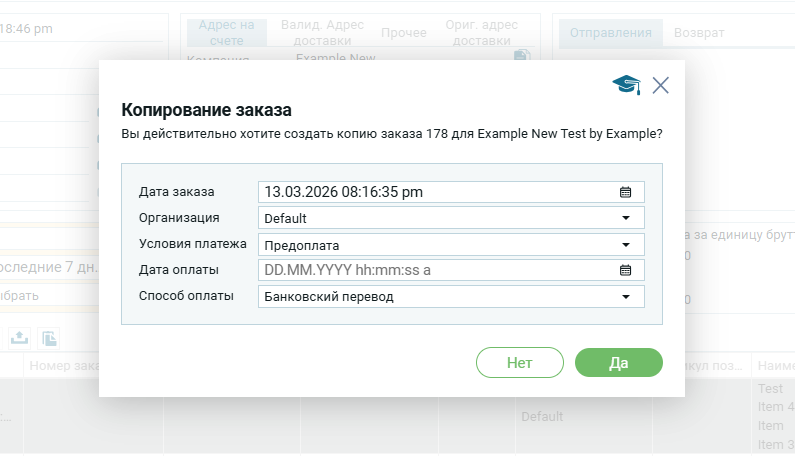This screenshot has height=456, width=795.
Task: Expand the Организация dropdown
Action: tap(626, 218)
